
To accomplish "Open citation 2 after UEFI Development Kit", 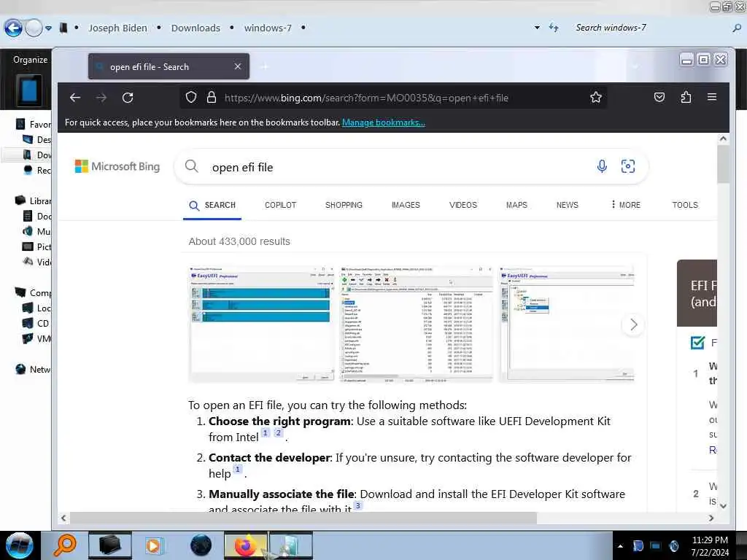I will (278, 432).
